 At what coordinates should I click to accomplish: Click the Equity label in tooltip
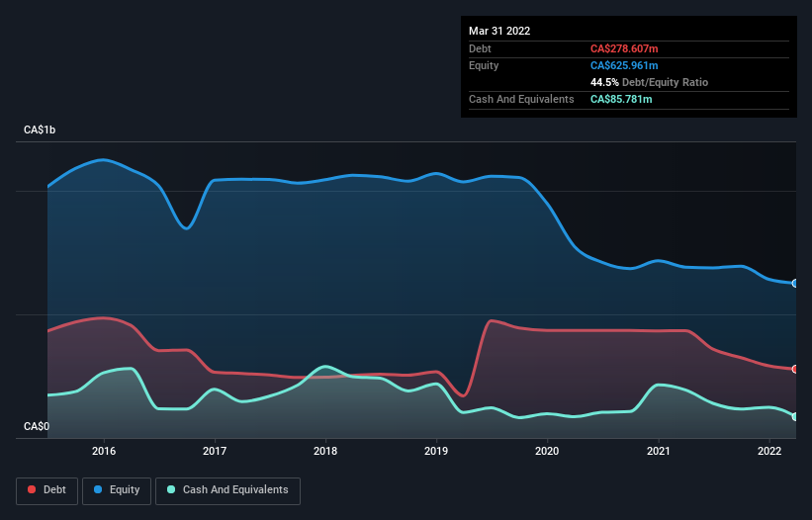pyautogui.click(x=484, y=65)
